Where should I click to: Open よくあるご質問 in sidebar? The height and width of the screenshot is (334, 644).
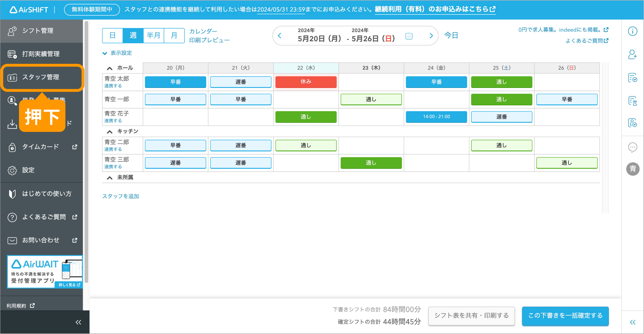pyautogui.click(x=41, y=217)
